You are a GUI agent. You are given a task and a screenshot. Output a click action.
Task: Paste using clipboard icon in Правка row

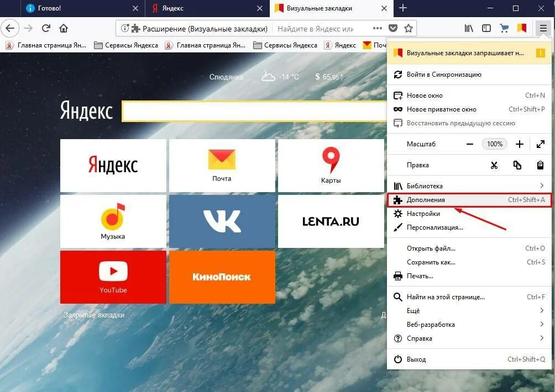tap(540, 165)
